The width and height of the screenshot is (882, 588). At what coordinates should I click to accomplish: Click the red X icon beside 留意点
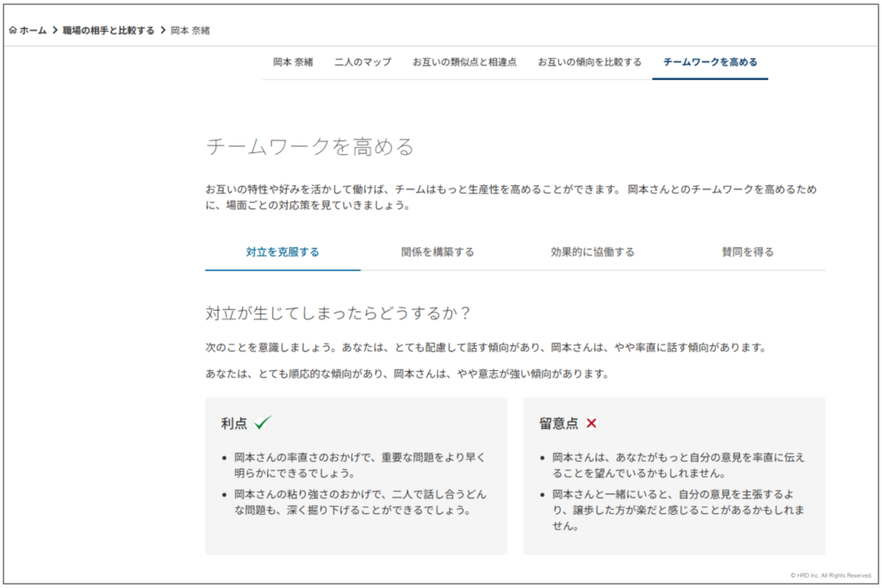591,423
